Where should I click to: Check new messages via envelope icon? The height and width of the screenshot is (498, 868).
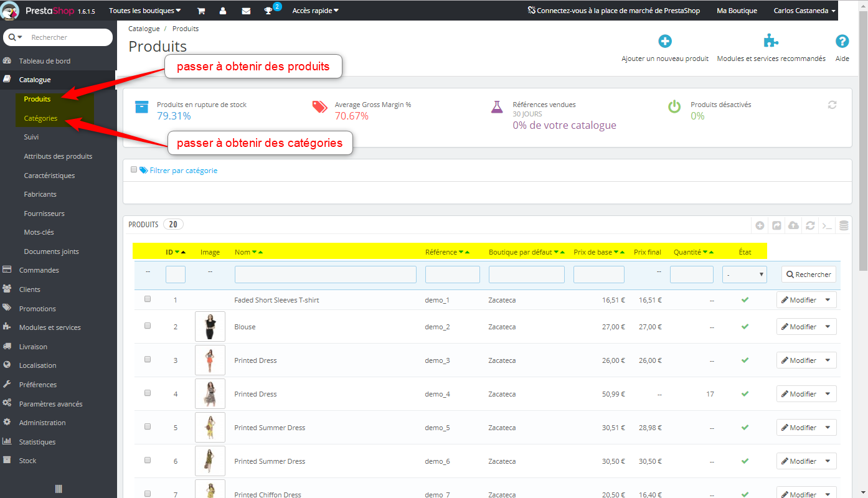[245, 10]
